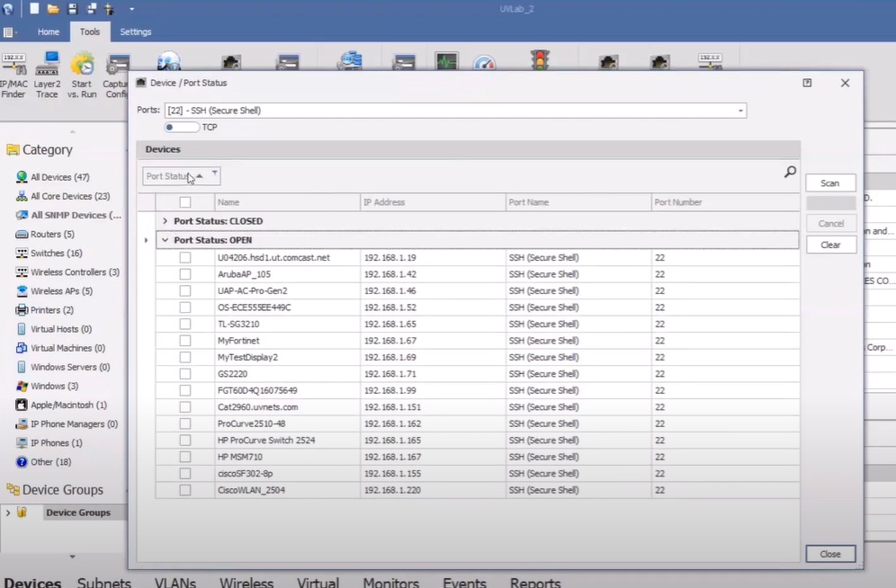Click the down arrow below Device Groups panel

[x=72, y=557]
